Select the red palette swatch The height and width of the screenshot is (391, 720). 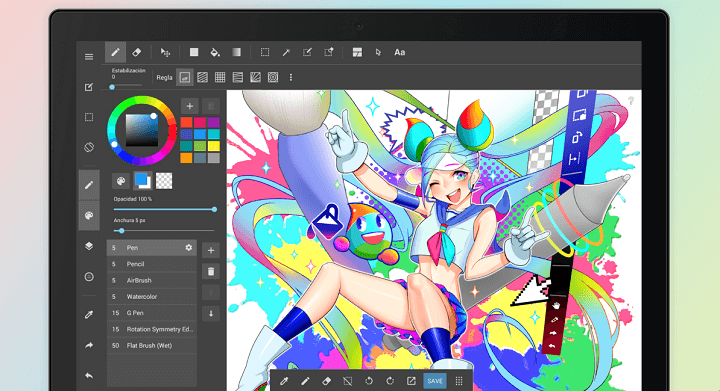[186, 122]
